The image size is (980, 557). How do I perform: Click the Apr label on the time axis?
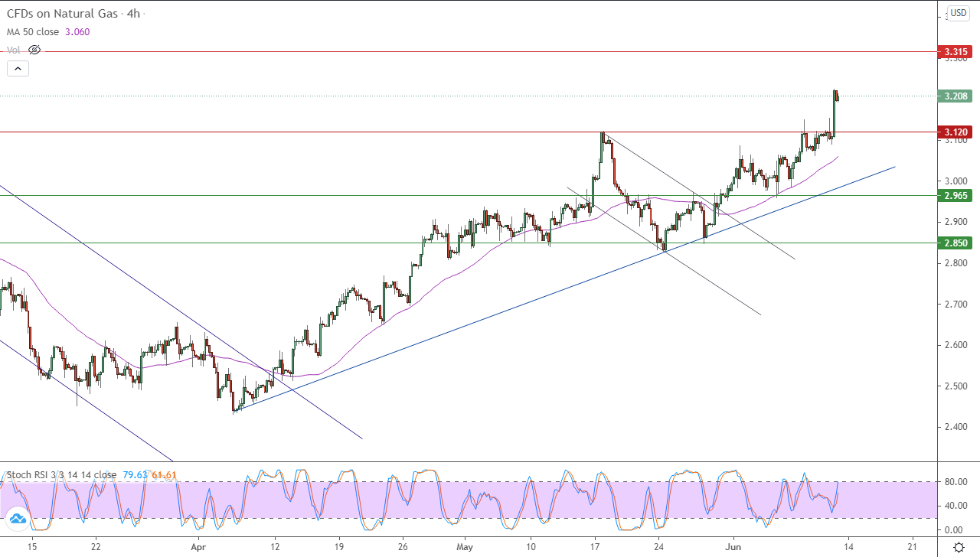click(198, 547)
